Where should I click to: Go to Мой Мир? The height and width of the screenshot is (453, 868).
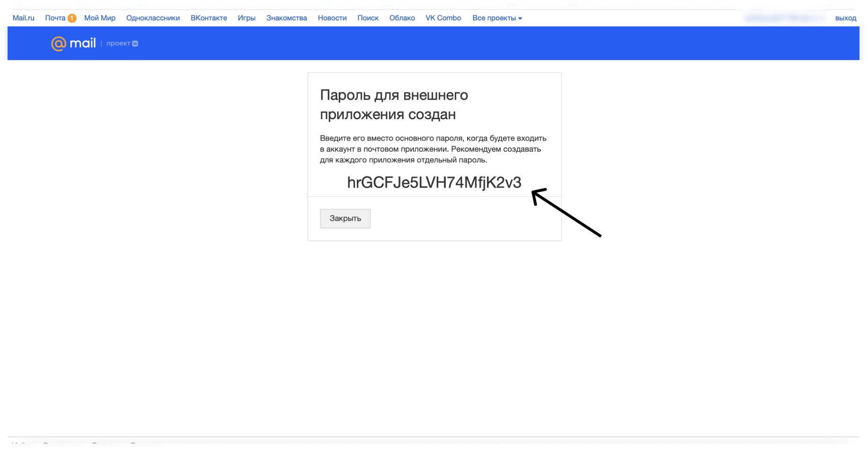click(x=100, y=18)
